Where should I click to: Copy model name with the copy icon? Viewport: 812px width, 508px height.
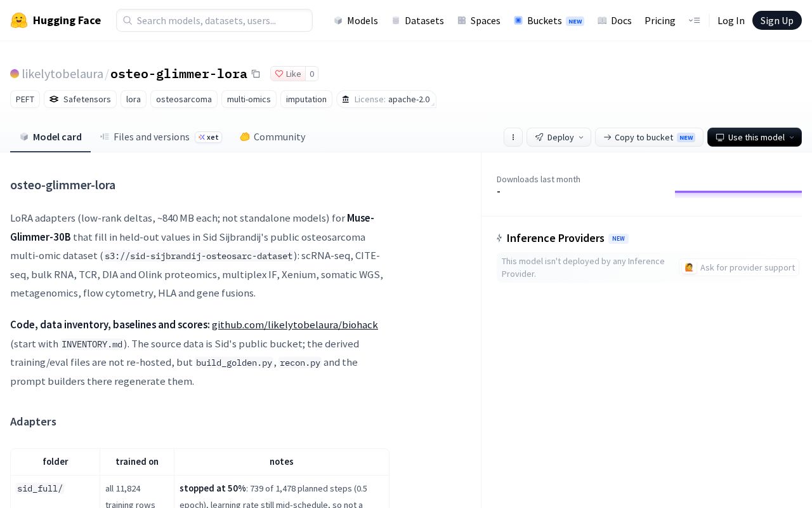(x=256, y=74)
